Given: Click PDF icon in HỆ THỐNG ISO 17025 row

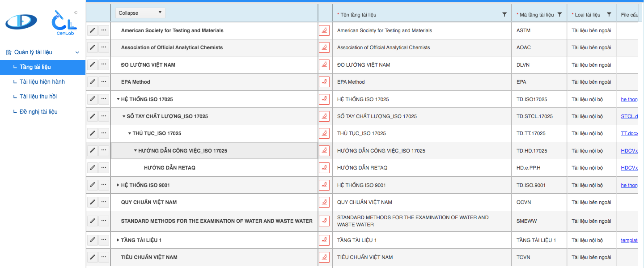Looking at the screenshot, I should (x=324, y=99).
